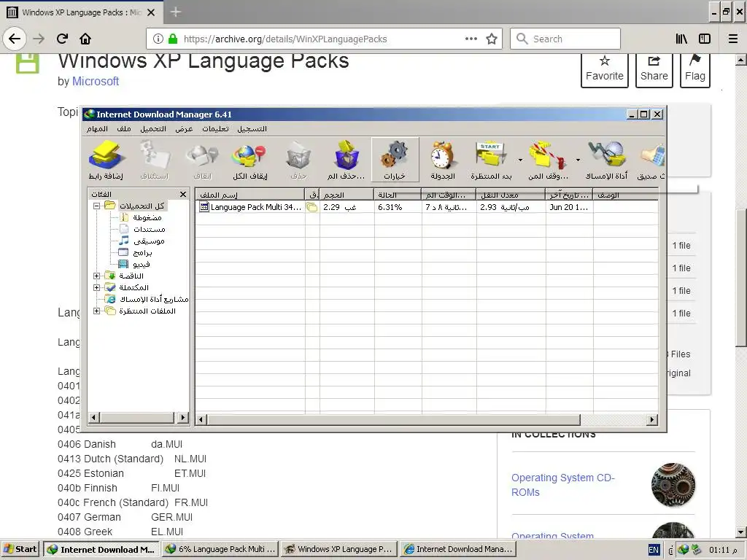Expand the Unfinished category node
747x560 pixels.
[96, 276]
